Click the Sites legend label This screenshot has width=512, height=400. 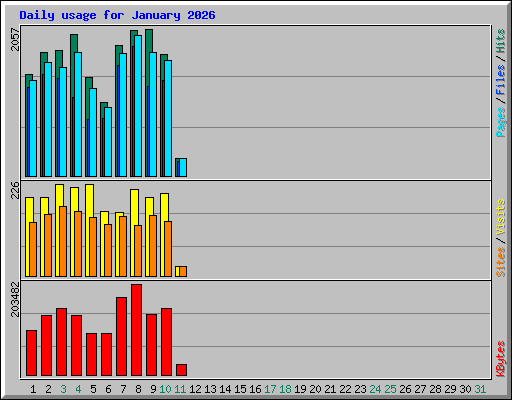coord(501,262)
